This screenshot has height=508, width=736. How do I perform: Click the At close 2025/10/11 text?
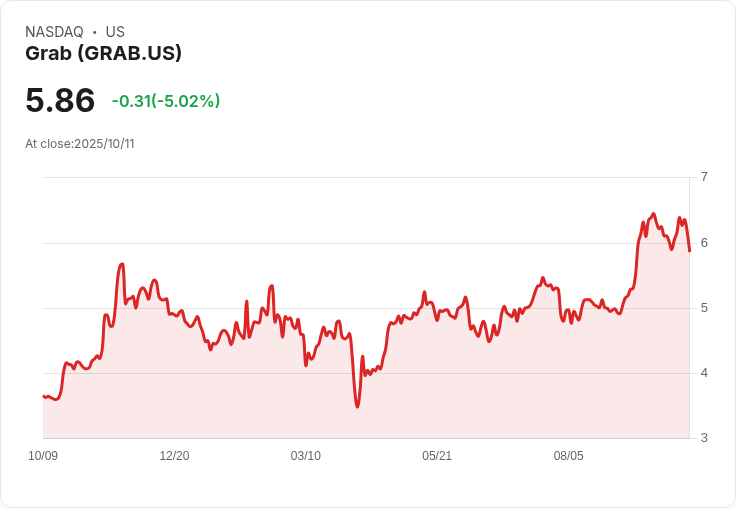(x=80, y=144)
